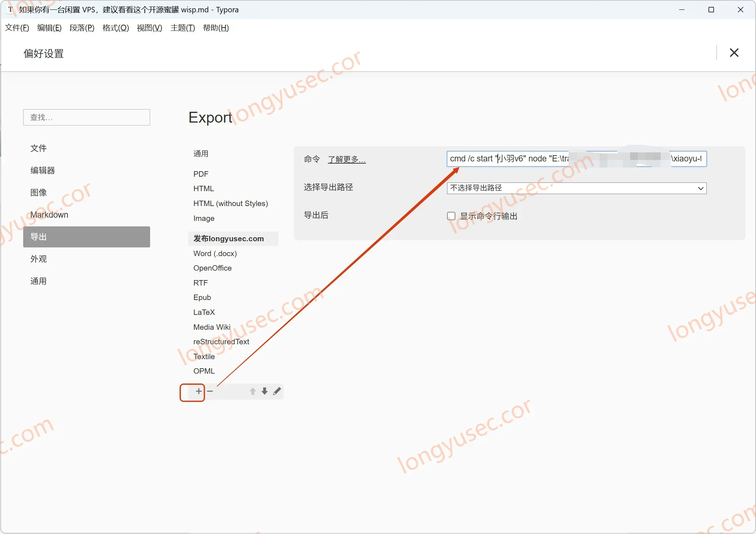756x534 pixels.
Task: Click the plus icon to add export format
Action: pyautogui.click(x=198, y=391)
